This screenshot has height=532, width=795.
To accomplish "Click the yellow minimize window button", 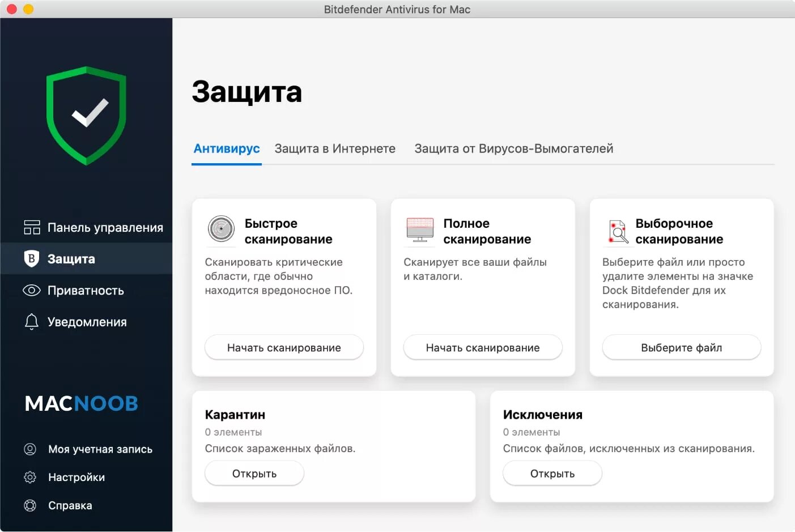I will point(28,9).
